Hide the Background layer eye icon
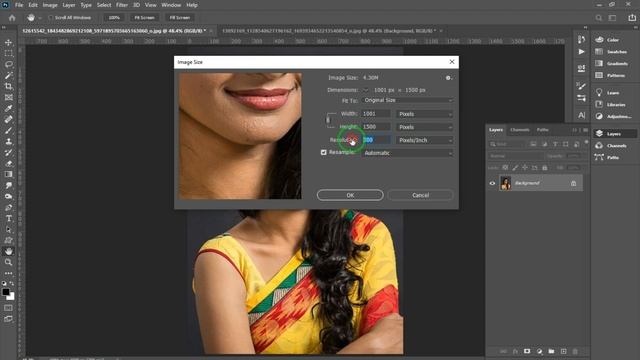640x360 pixels. pos(492,183)
